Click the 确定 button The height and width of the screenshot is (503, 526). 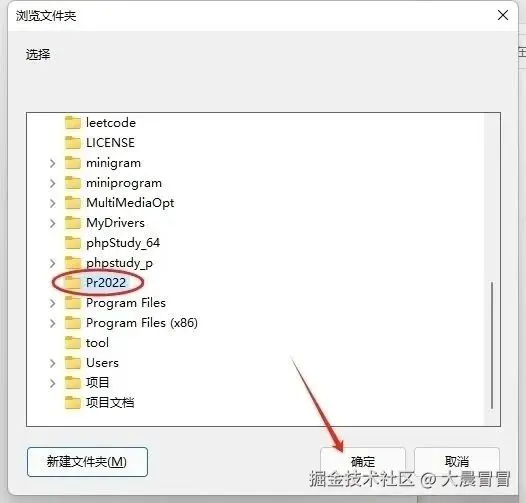tap(363, 462)
